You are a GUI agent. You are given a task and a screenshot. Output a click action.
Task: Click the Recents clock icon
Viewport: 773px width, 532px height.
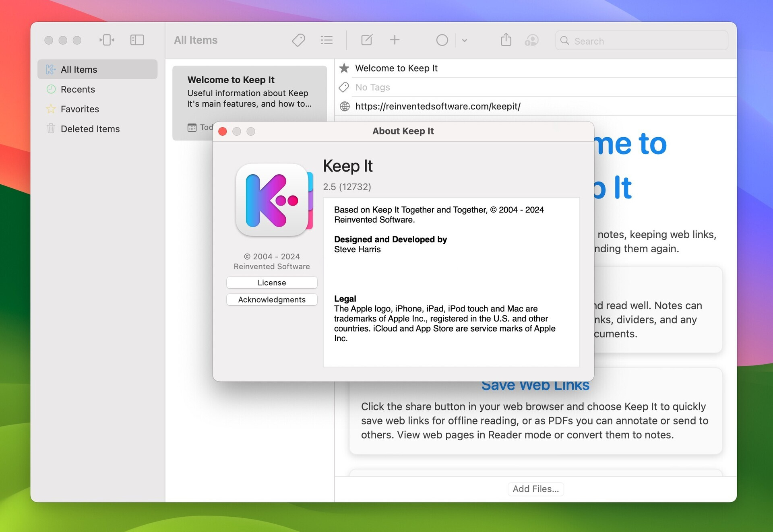[x=51, y=89]
